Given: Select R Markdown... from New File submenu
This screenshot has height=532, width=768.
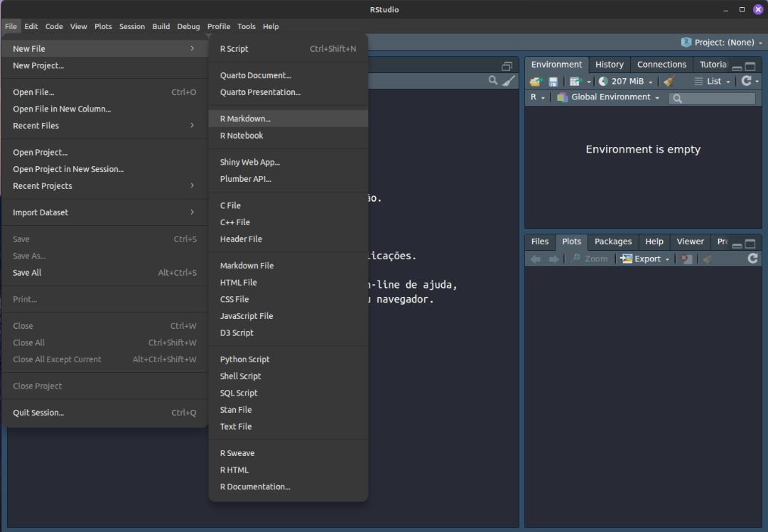Looking at the screenshot, I should [x=245, y=119].
